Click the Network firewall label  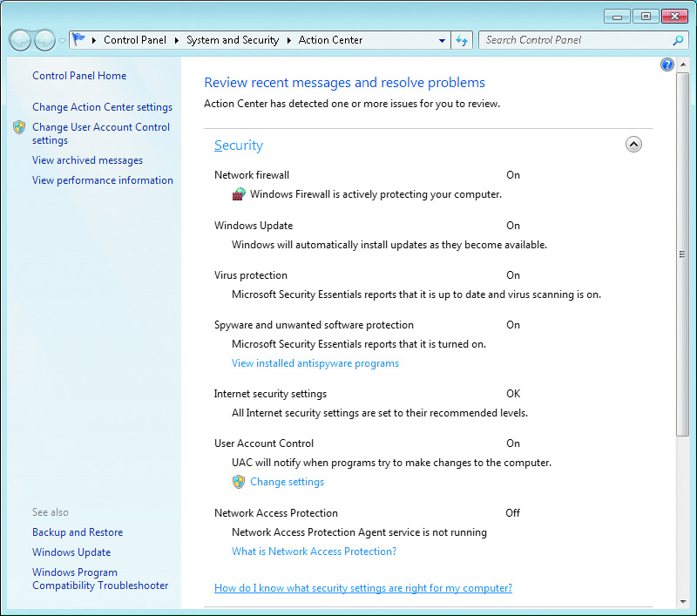[x=252, y=174]
